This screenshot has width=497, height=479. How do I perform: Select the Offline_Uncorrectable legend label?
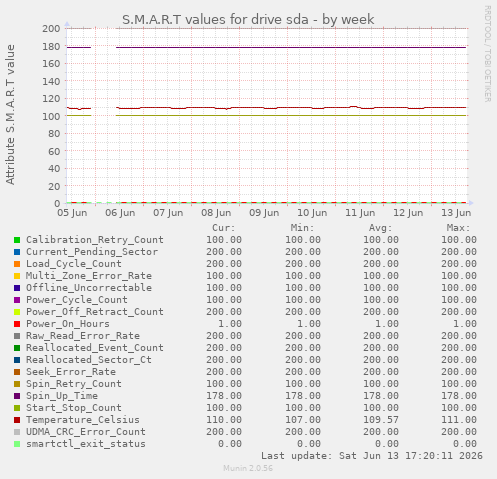[89, 288]
